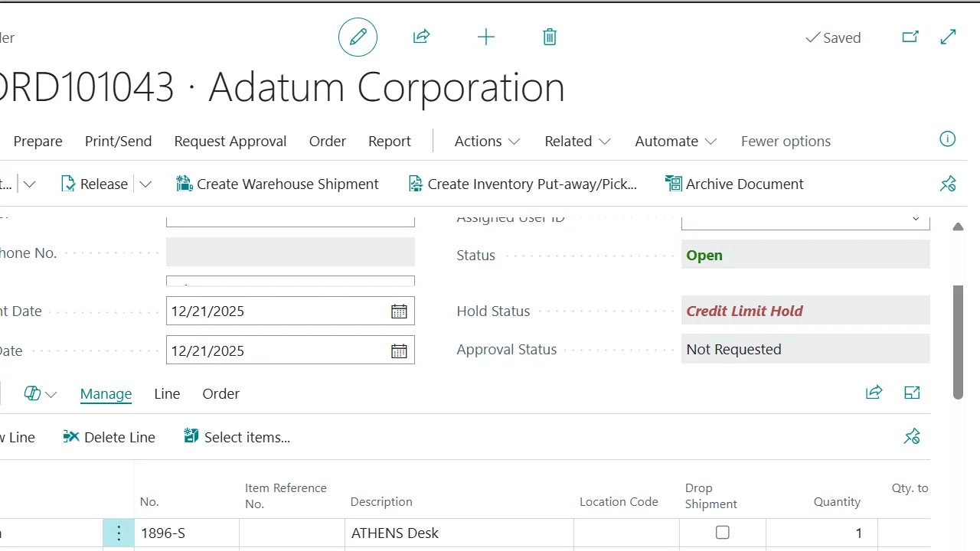Click the Description column header
980x551 pixels.
pyautogui.click(x=381, y=502)
